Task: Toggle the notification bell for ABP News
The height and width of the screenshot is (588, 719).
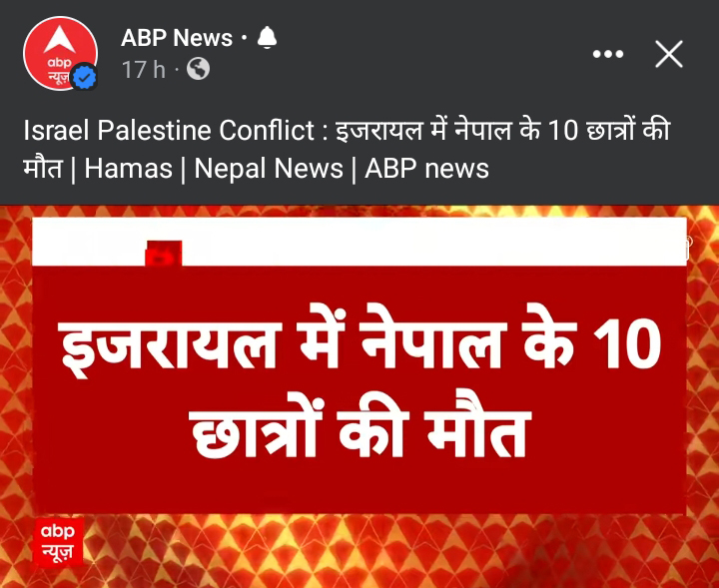Action: [267, 38]
